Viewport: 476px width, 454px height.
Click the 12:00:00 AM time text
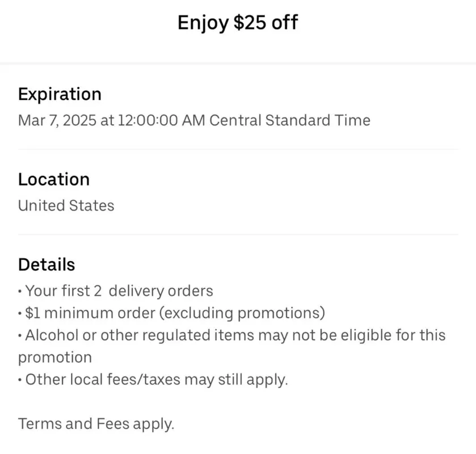click(x=161, y=120)
